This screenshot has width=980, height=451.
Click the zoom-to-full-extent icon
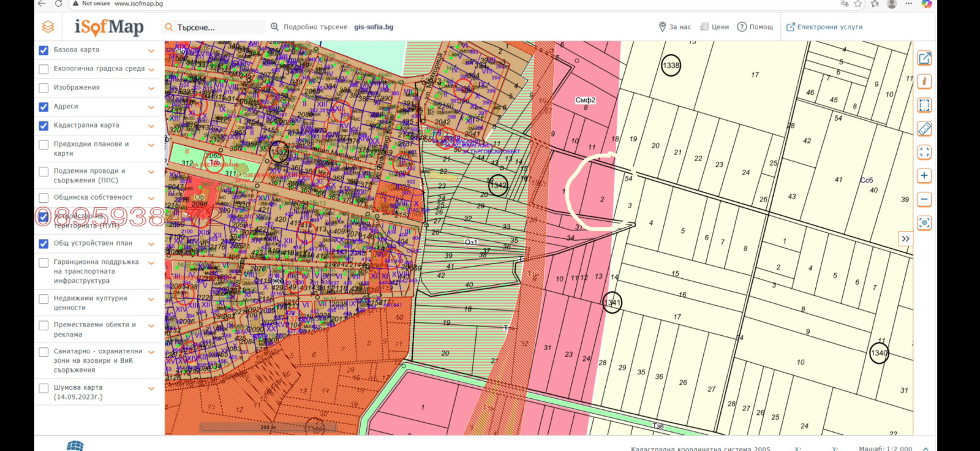(x=924, y=152)
